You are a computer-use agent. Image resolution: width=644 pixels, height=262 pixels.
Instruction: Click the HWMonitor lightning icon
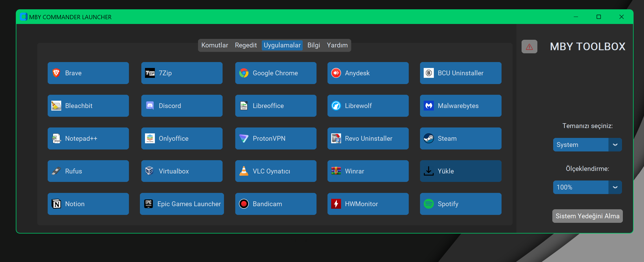pyautogui.click(x=336, y=204)
